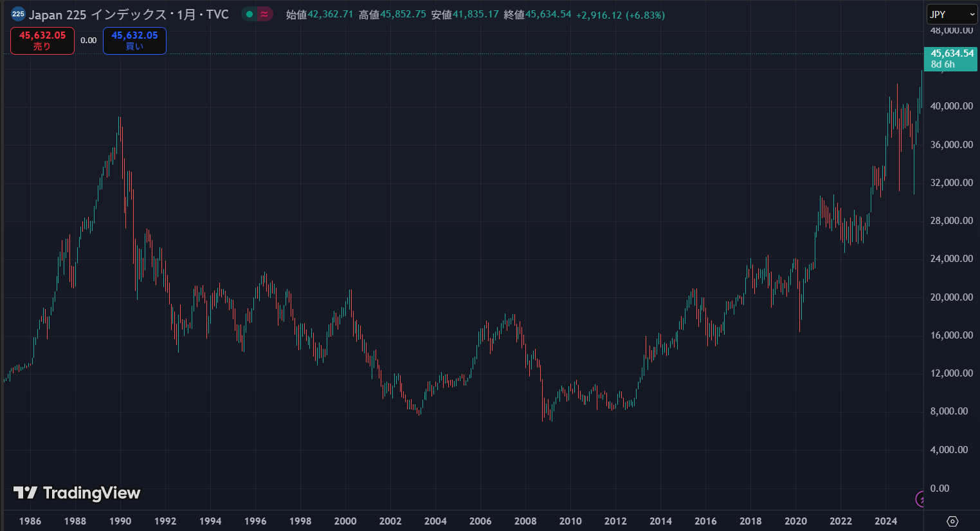
Task: Click the pink approximate-data indicator icon
Action: pos(264,14)
